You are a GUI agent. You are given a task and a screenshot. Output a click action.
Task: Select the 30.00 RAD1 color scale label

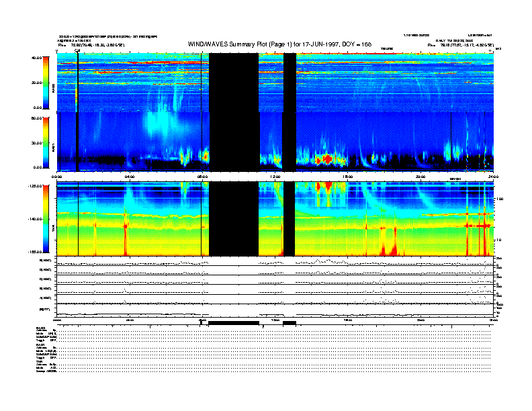pos(36,143)
